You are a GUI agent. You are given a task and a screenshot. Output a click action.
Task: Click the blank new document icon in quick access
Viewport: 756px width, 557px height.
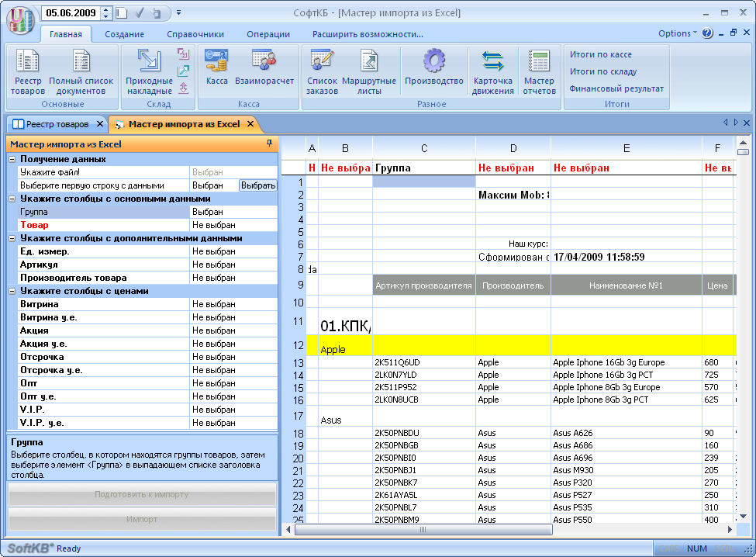coord(122,13)
